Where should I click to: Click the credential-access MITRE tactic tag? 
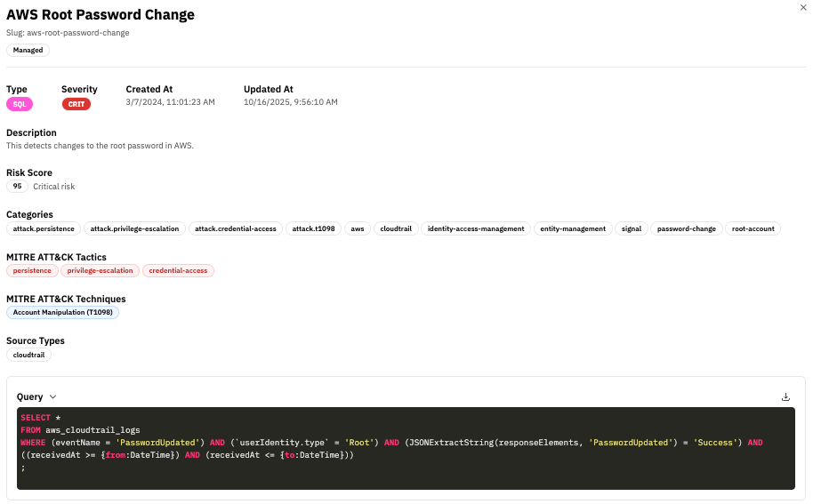tap(178, 270)
